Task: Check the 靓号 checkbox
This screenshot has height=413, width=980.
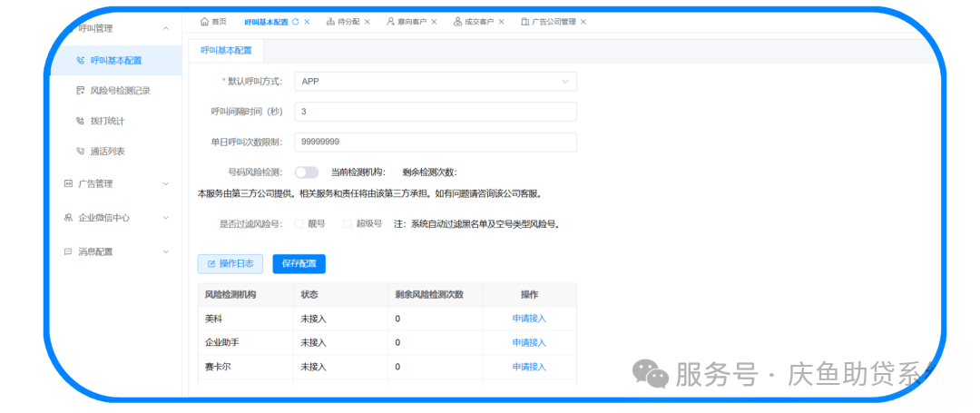Action: [299, 223]
